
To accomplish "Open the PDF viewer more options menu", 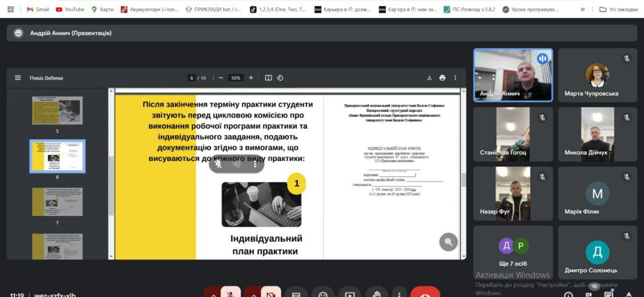I will (456, 78).
